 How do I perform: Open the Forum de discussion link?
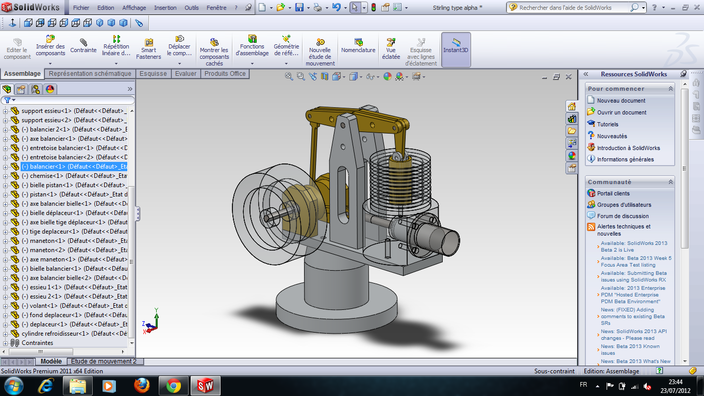(x=623, y=216)
